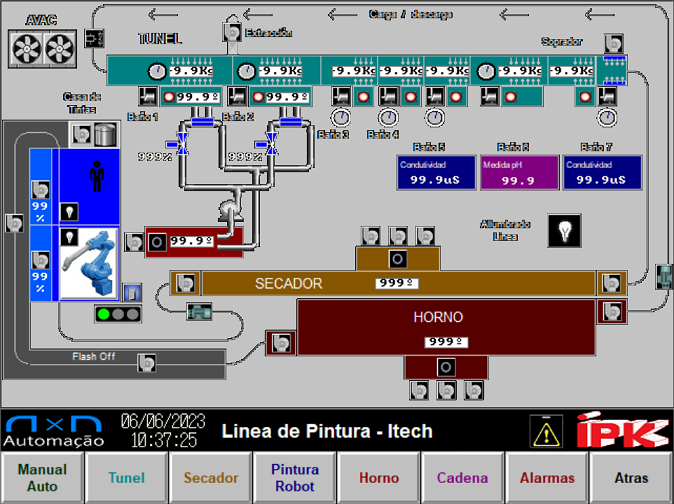
Task: Click the AVAC twin fans icon
Action: (x=43, y=45)
